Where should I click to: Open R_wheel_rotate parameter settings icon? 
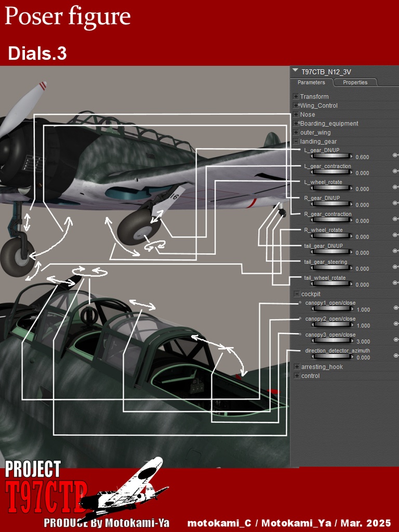coord(395,235)
